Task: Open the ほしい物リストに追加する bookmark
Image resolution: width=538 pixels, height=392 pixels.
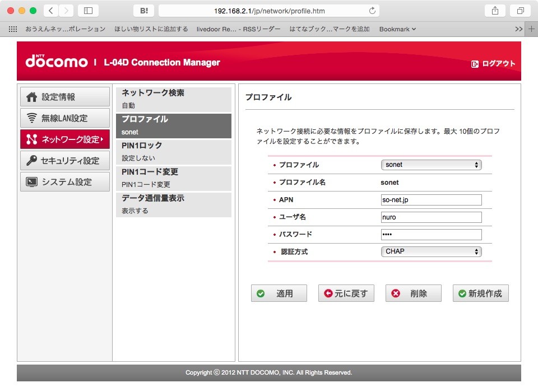Action: [151, 29]
